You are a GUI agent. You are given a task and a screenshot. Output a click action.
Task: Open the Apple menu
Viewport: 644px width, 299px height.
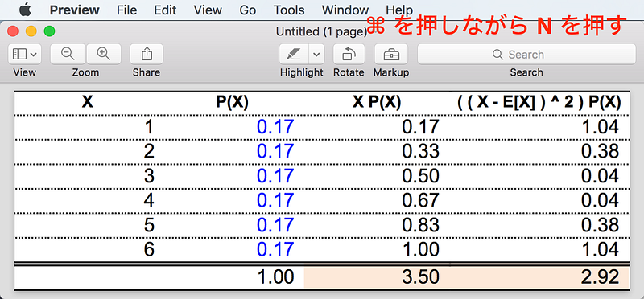25,9
